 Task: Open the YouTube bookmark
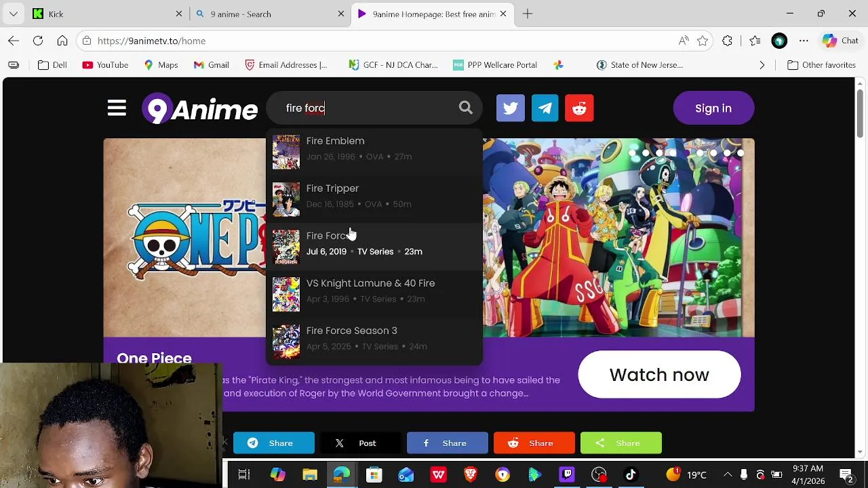pos(105,65)
